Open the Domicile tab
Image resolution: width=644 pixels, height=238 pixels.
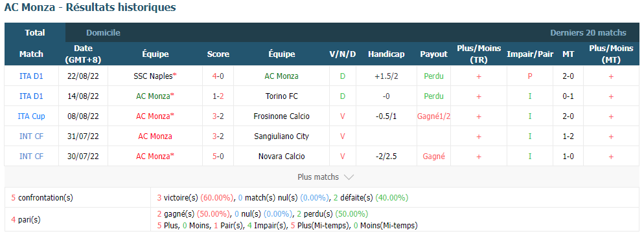103,33
